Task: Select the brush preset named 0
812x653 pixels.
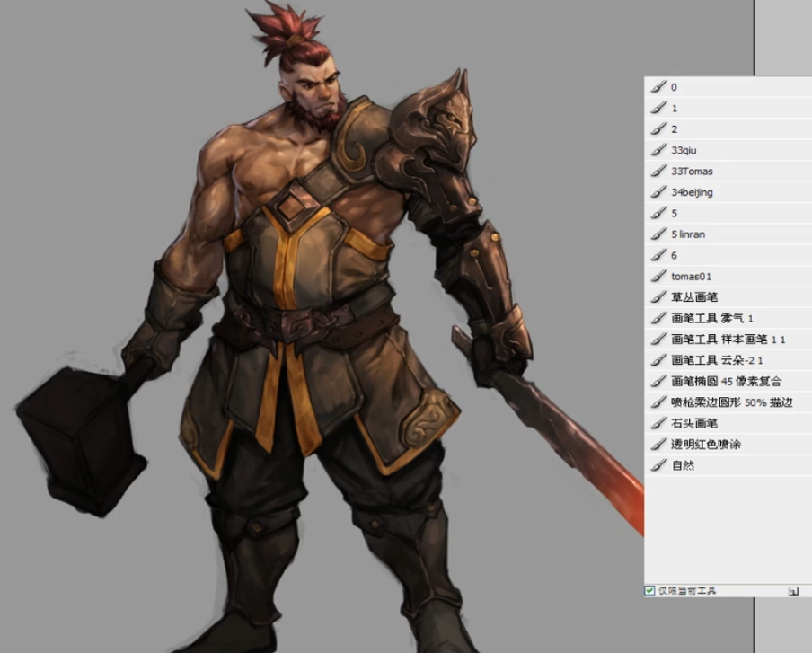Action: point(728,87)
